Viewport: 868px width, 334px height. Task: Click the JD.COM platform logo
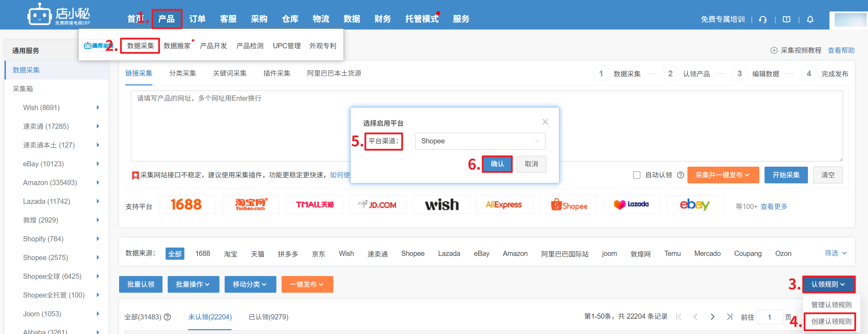click(378, 204)
